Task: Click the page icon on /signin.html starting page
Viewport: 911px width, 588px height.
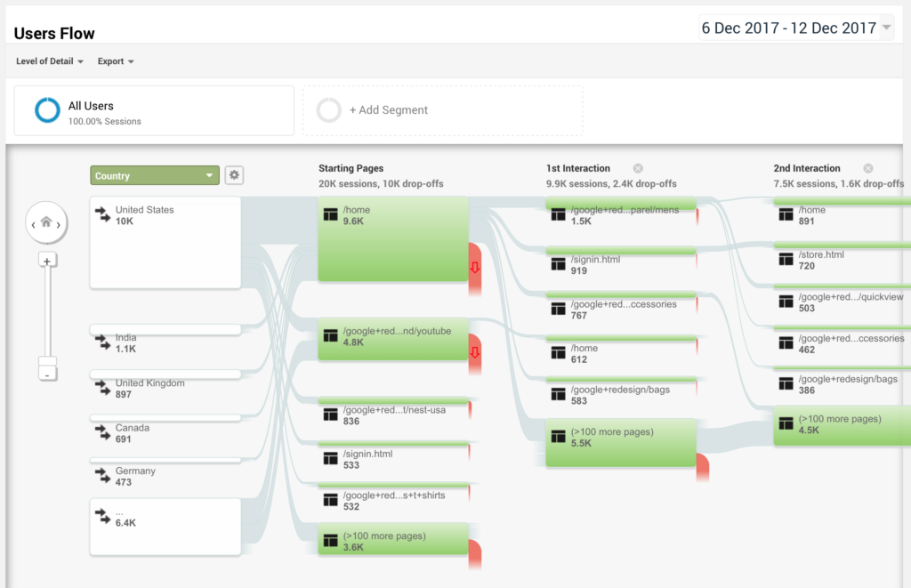Action: pyautogui.click(x=330, y=460)
